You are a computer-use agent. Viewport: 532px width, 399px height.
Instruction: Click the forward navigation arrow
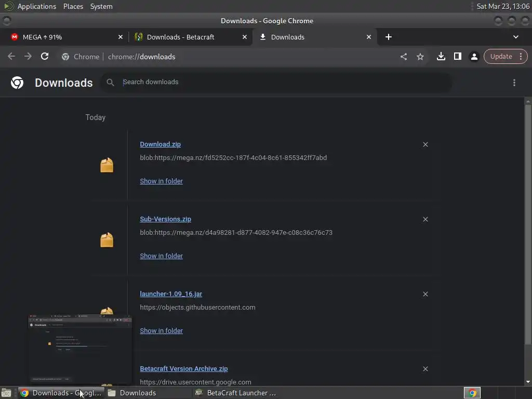point(28,56)
